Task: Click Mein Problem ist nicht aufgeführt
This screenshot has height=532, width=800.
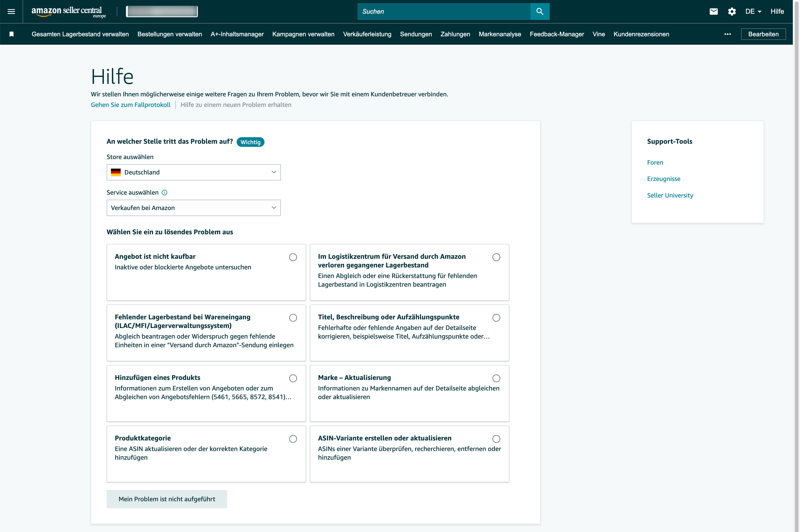Action: 167,499
